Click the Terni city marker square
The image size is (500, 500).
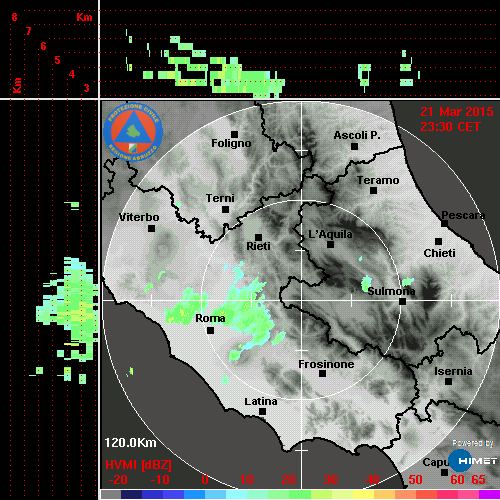pyautogui.click(x=225, y=210)
